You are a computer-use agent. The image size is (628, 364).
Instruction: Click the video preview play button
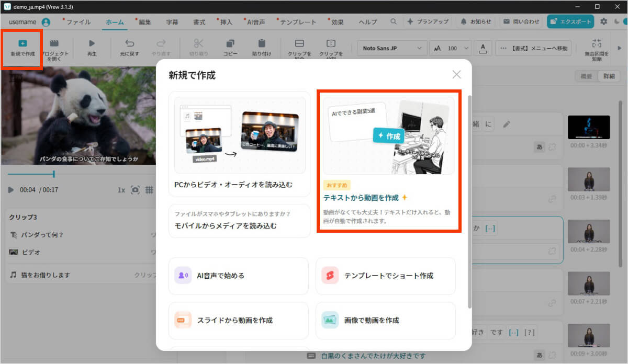(x=11, y=190)
